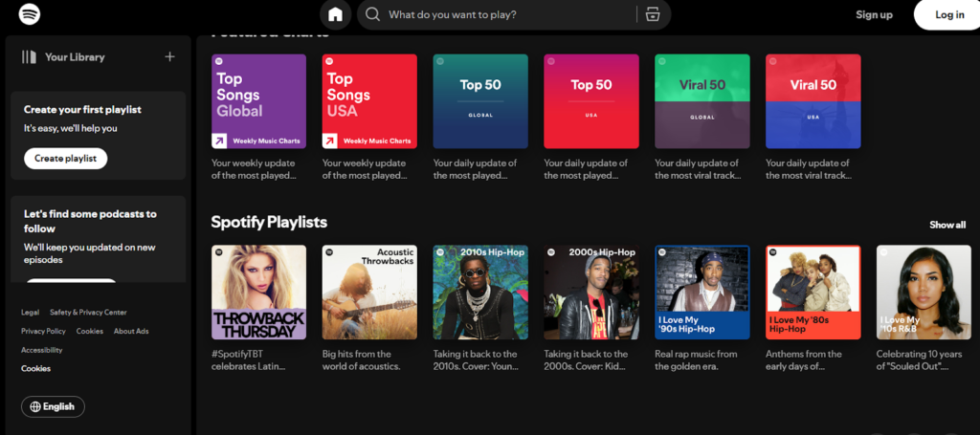
Task: Open Acoustic Throwbacks playlist cover
Action: (x=369, y=293)
